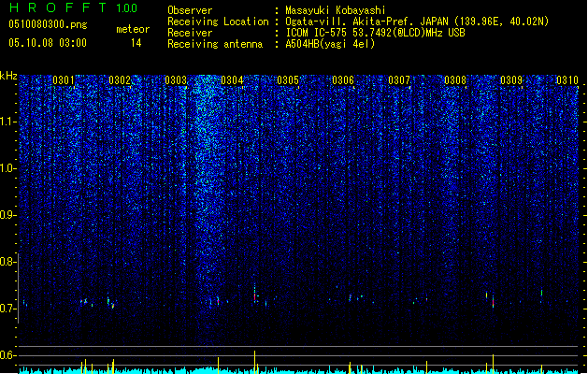Click the 0308 time marker
588x374 pixels.
[455, 80]
